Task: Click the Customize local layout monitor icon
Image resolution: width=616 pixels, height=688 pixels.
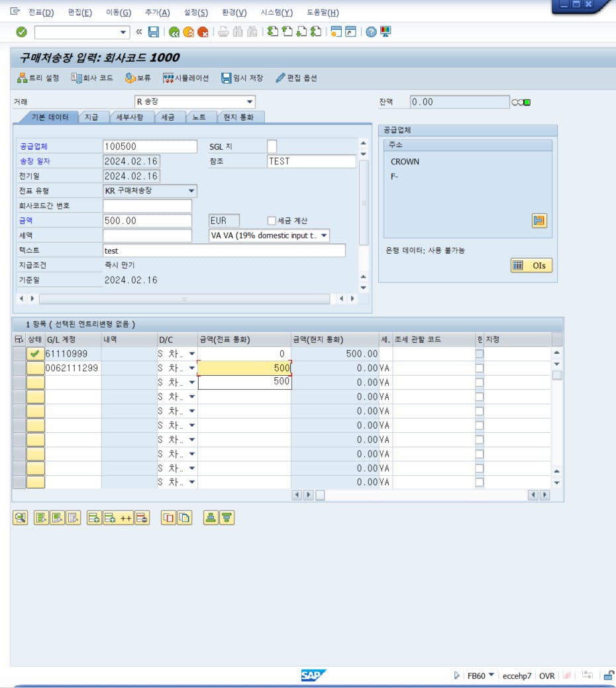Action: click(385, 32)
